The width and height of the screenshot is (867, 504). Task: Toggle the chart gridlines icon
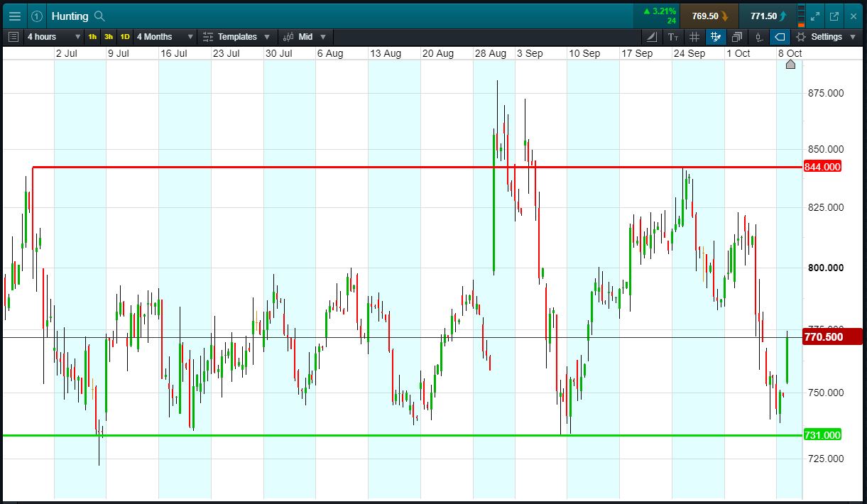pos(694,37)
